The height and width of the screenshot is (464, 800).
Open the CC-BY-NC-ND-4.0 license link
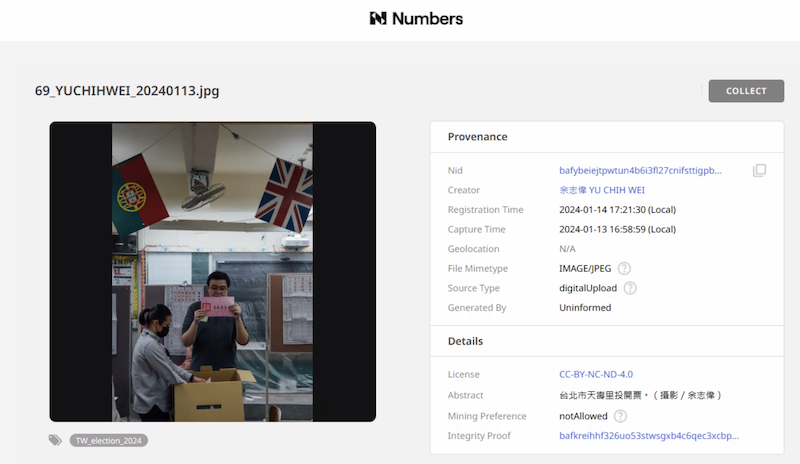[x=596, y=375]
